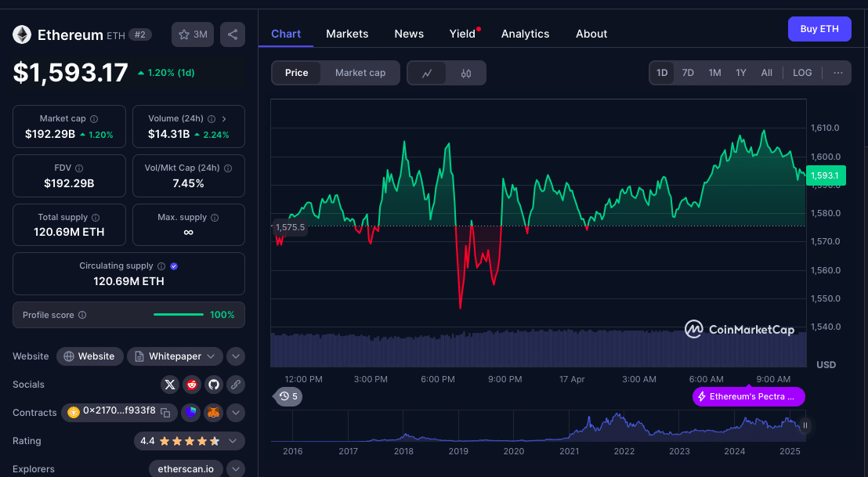
Task: Switch to the Markets tab
Action: click(347, 34)
